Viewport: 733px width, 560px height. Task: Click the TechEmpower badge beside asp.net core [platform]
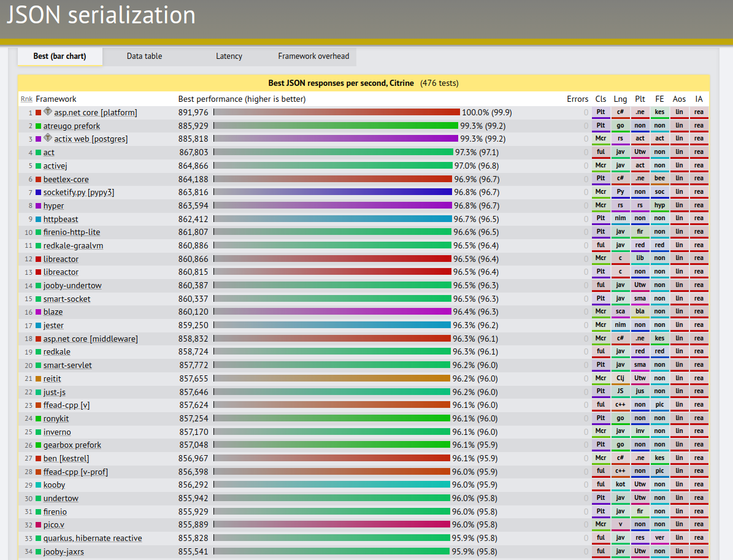click(x=48, y=112)
